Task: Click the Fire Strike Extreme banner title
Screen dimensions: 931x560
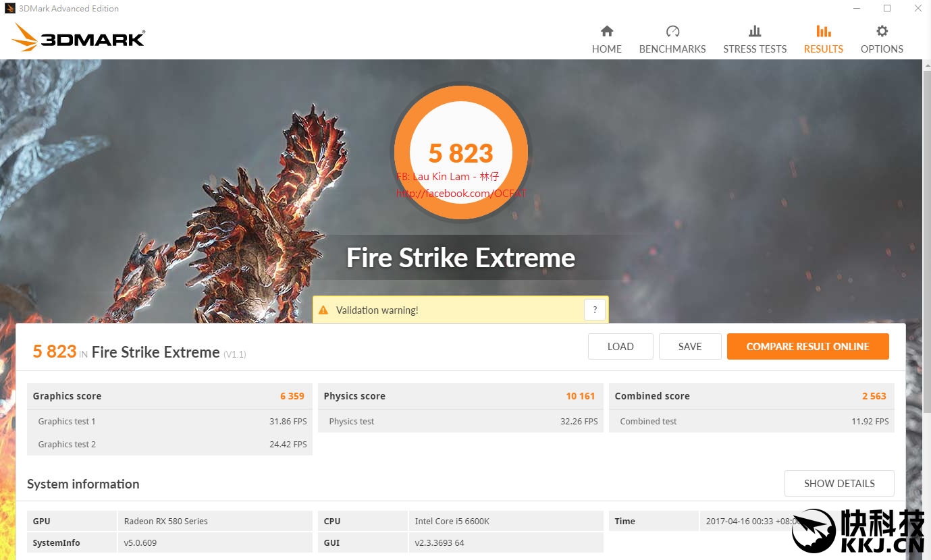Action: click(x=461, y=258)
